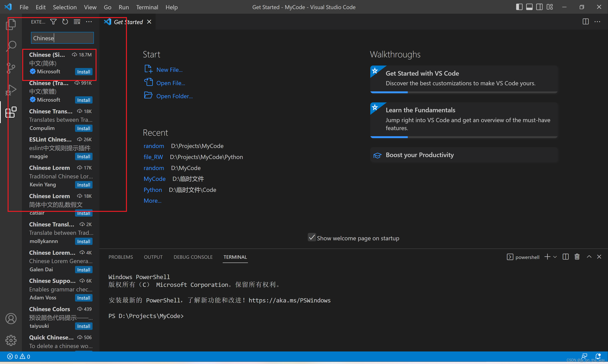Screen dimensions: 608x364
Task: Open the Selection menu
Action: coord(65,7)
